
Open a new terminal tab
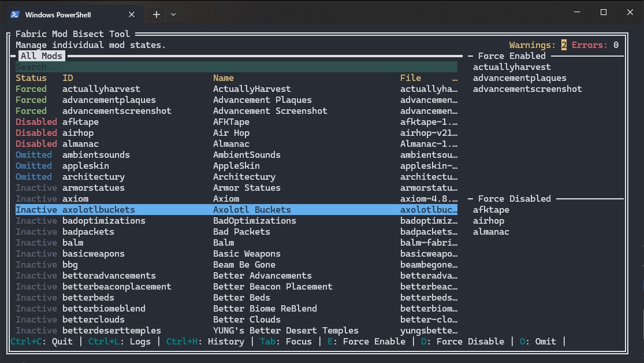pyautogui.click(x=157, y=14)
